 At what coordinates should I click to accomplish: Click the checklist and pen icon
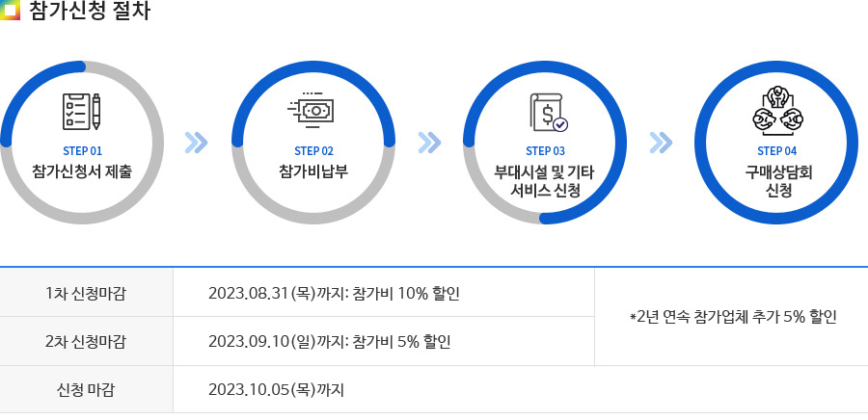81,112
